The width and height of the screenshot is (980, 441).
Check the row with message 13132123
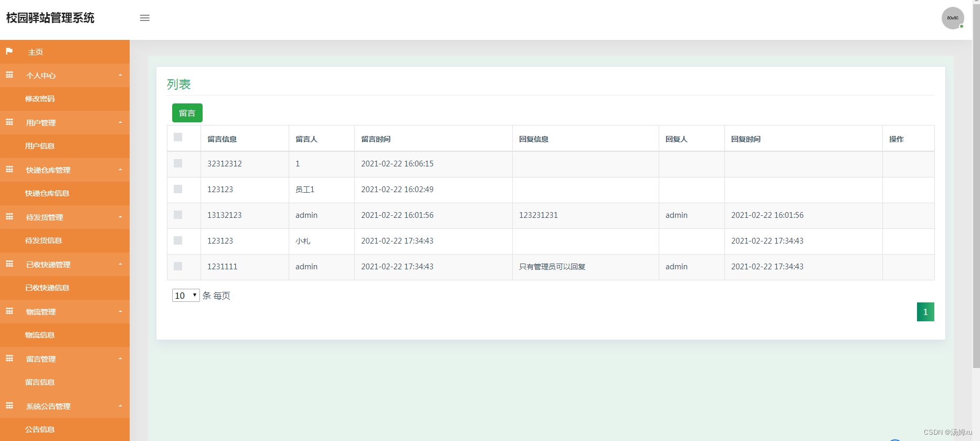point(178,215)
